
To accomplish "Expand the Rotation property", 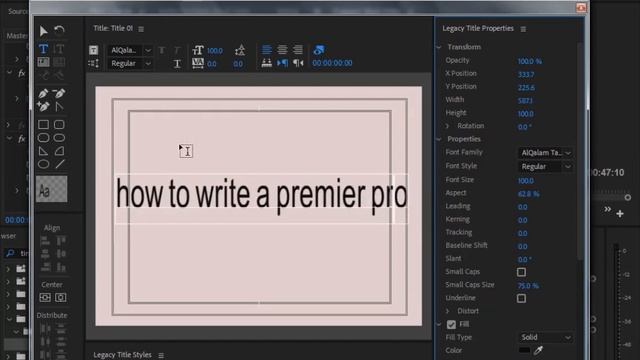I will click(x=447, y=126).
